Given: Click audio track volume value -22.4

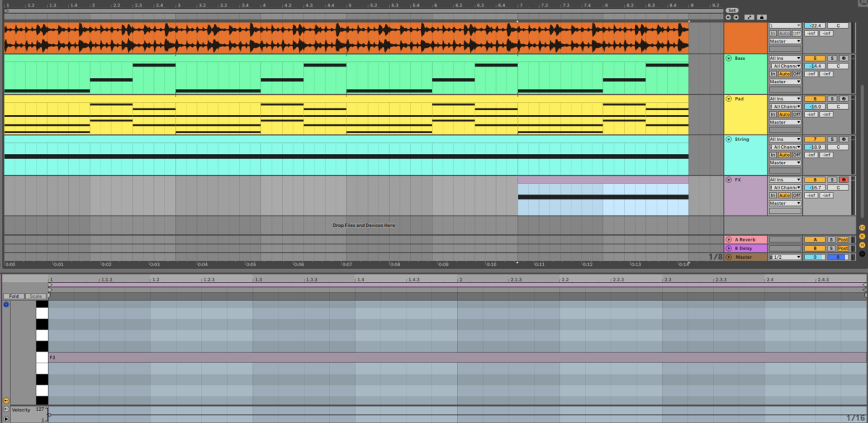Looking at the screenshot, I should tap(815, 25).
